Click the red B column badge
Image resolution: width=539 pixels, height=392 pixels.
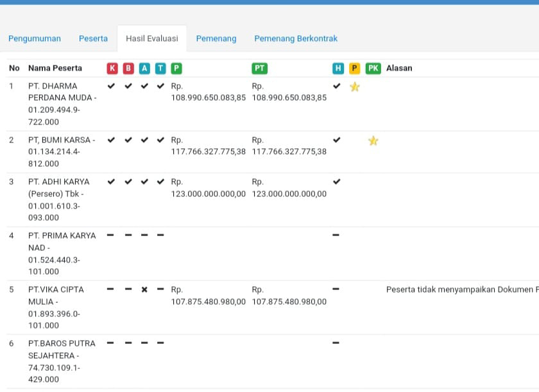pos(128,69)
